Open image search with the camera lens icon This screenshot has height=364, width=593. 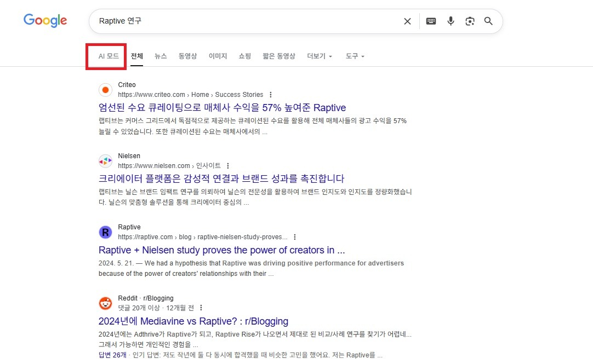point(470,21)
